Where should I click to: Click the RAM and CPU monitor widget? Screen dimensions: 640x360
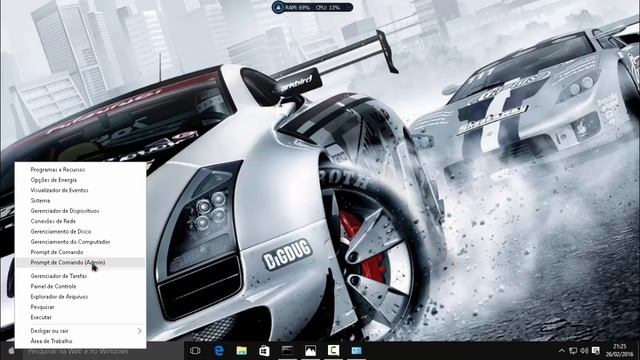pos(312,7)
